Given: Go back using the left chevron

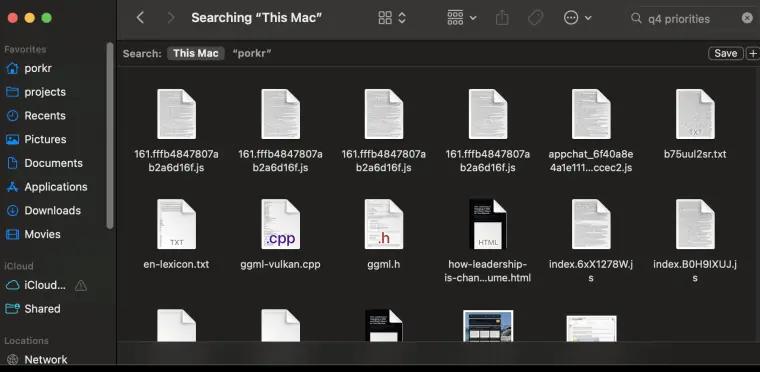Looking at the screenshot, I should [x=140, y=18].
